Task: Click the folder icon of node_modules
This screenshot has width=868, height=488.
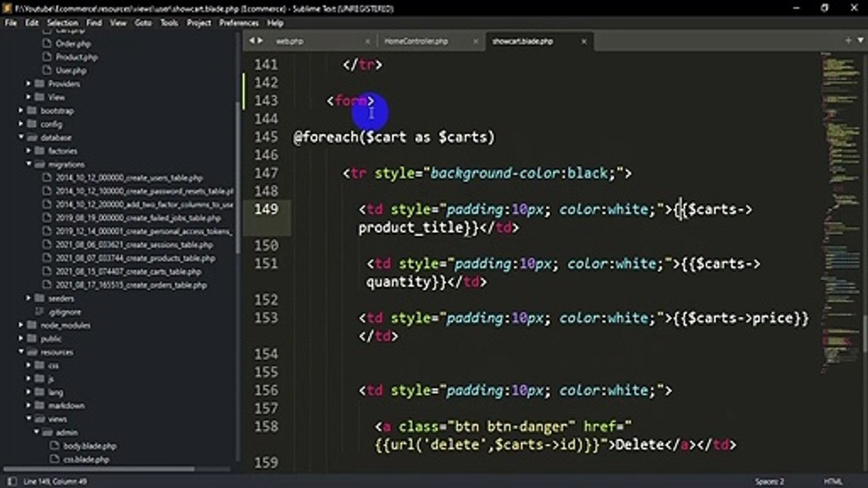Action: pos(32,325)
